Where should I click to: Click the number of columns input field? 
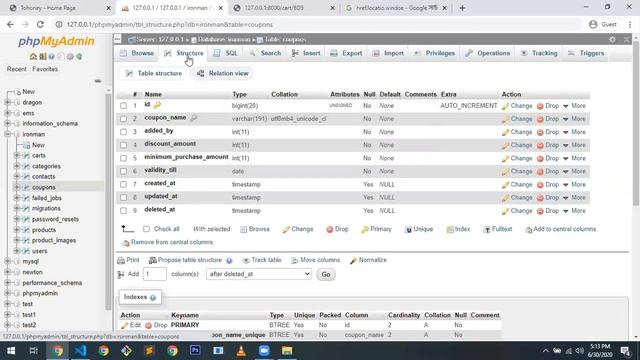tap(155, 274)
